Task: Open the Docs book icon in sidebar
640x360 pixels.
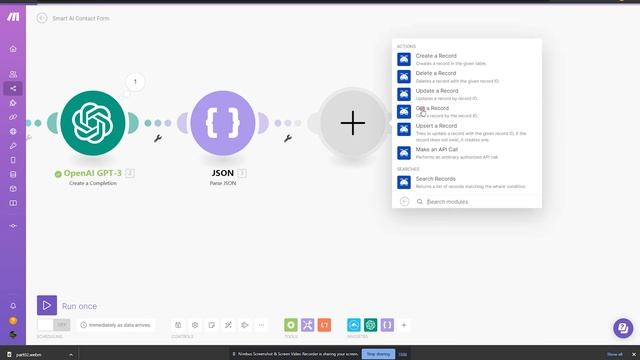Action: [13, 203]
